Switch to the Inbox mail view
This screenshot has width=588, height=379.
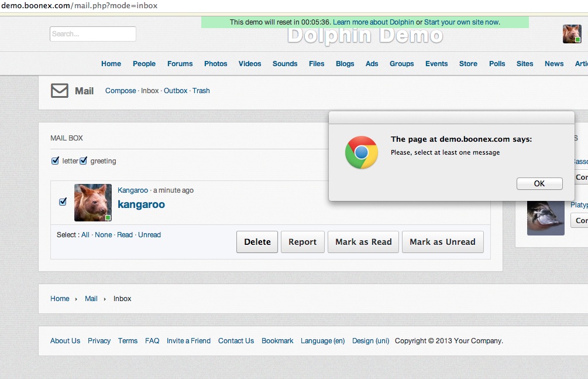click(150, 91)
